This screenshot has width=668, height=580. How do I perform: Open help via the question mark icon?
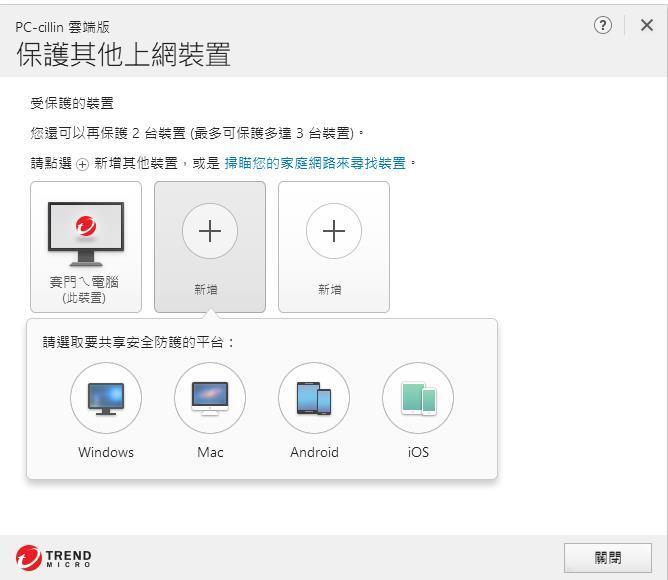pyautogui.click(x=602, y=25)
